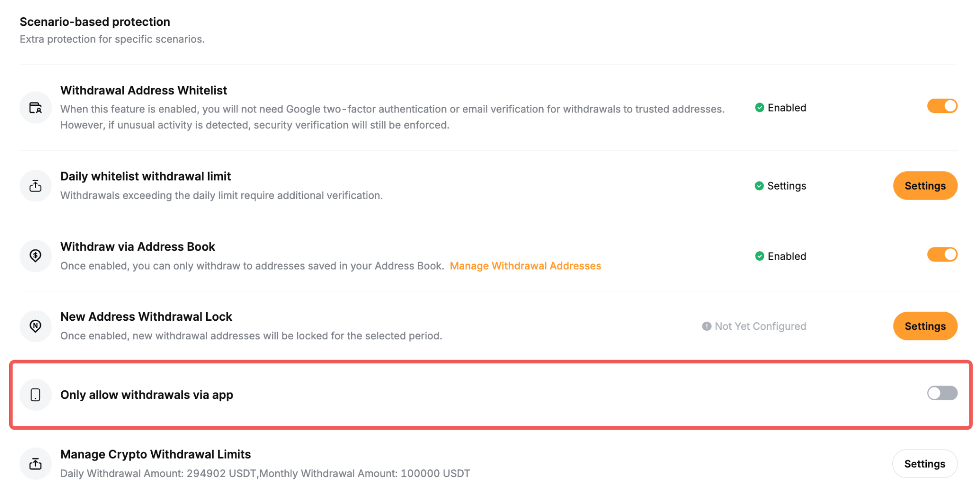Click the Scenario-based protection heading
The height and width of the screenshot is (495, 980).
(x=95, y=22)
